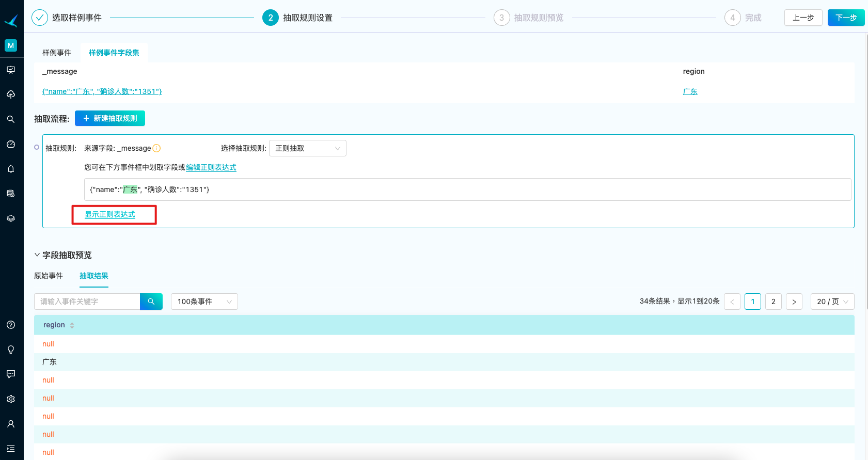Click the 34条结果,显示1到20条 text
The image size is (868, 460).
(x=680, y=301)
